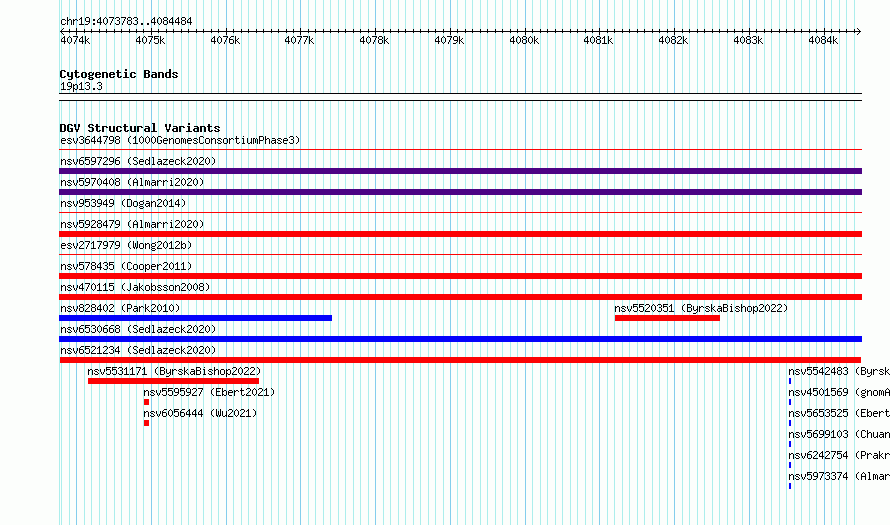
Task: Select the 4080k ruler mark
Action: (524, 40)
